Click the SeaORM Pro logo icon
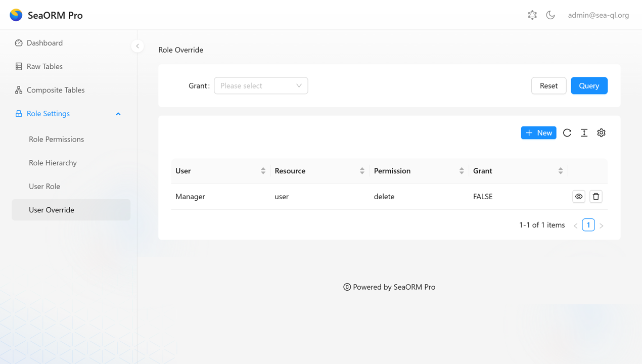The image size is (642, 364). (x=16, y=15)
